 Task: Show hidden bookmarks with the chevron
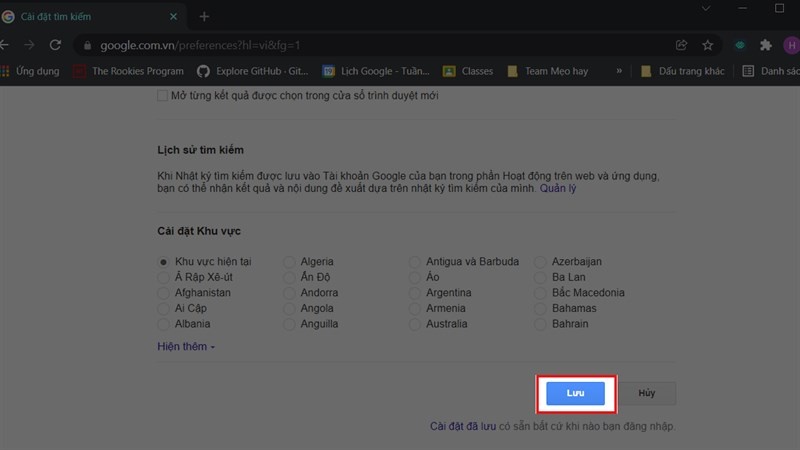(619, 71)
